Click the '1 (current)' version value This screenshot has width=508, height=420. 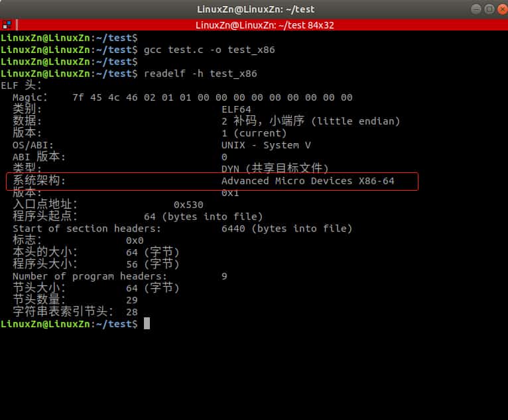tap(254, 133)
